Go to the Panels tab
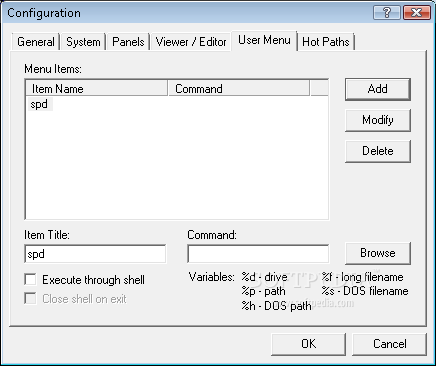Image resolution: width=436 pixels, height=366 pixels. pyautogui.click(x=128, y=42)
